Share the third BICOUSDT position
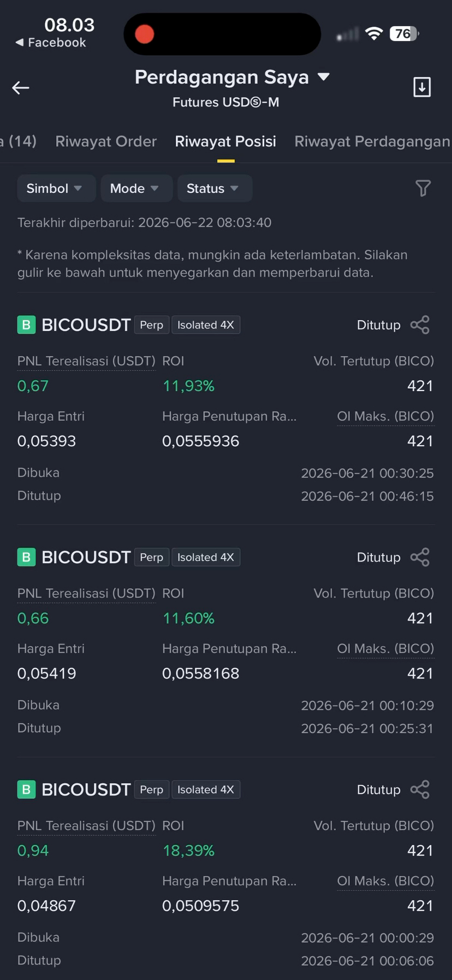Image resolution: width=452 pixels, height=980 pixels. pos(420,789)
